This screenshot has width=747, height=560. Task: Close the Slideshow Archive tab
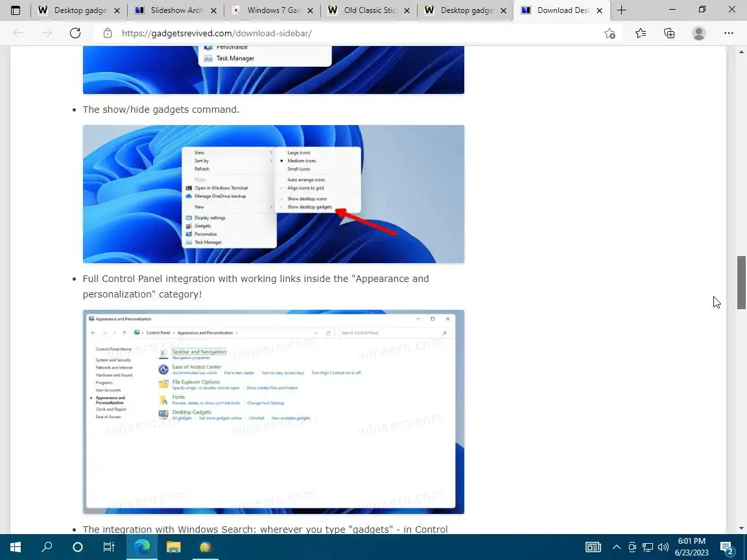(x=214, y=10)
